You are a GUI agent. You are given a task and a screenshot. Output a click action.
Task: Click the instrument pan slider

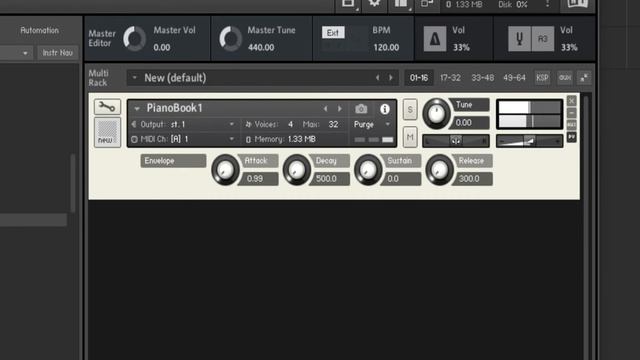point(456,141)
